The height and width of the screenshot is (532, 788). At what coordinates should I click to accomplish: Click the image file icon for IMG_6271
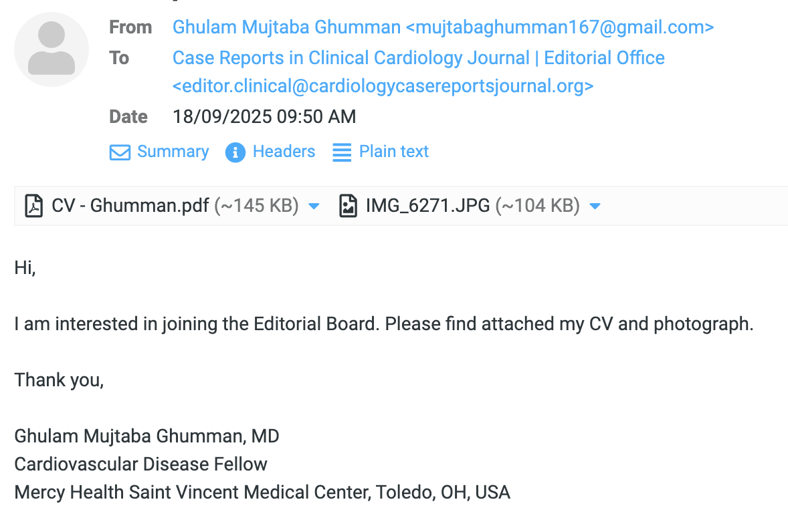pos(348,206)
